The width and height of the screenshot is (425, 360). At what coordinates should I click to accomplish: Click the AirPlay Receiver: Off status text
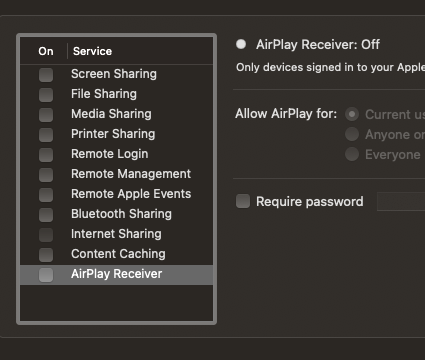pyautogui.click(x=318, y=45)
